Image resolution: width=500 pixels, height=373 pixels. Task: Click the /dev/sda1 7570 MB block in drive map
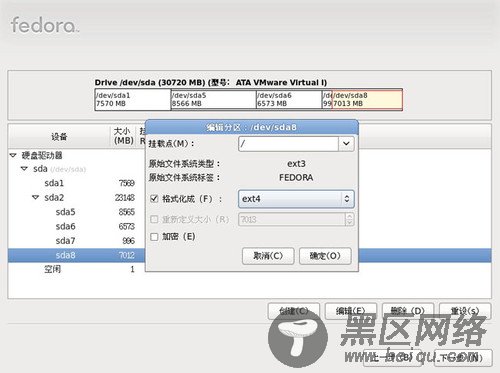[133, 99]
